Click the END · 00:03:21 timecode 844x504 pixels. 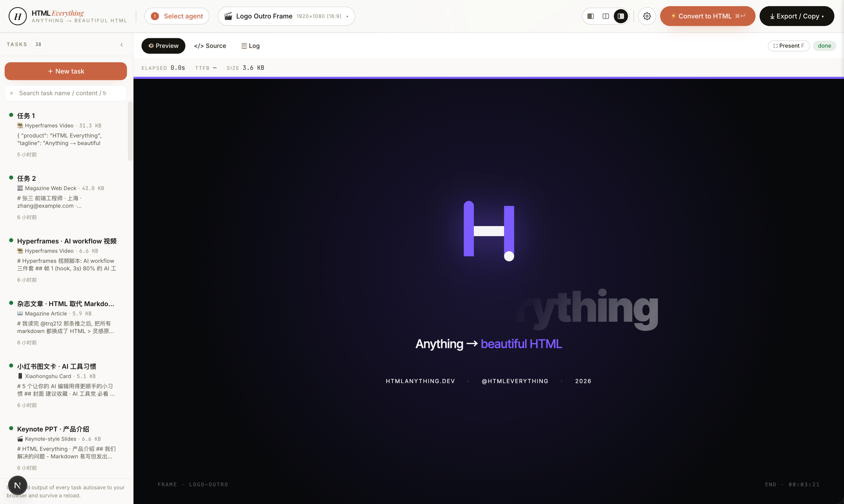792,485
